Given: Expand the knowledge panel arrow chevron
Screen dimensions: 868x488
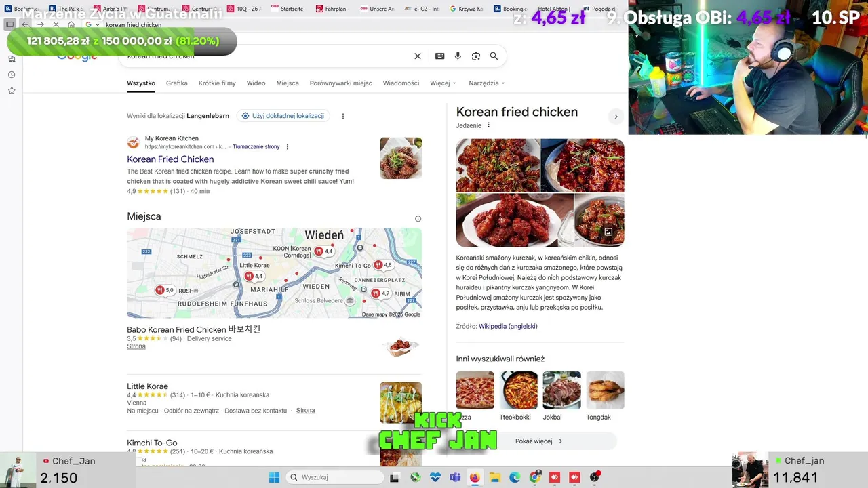Looking at the screenshot, I should (616, 117).
